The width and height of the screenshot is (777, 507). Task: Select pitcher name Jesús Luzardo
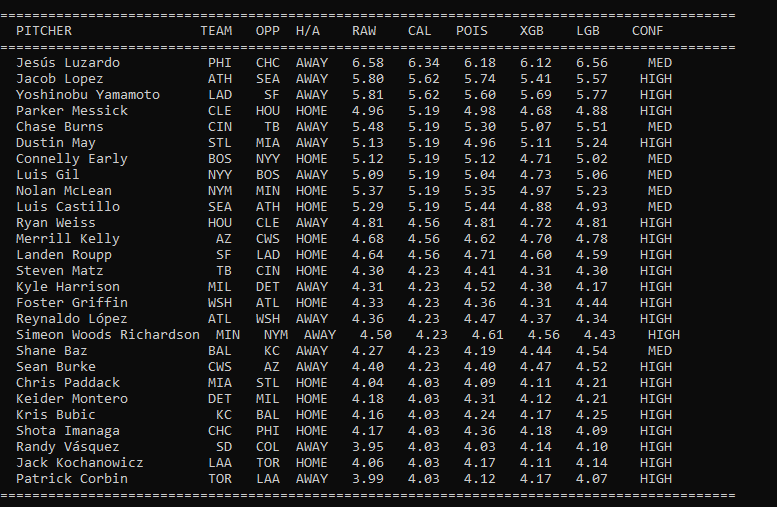pos(68,63)
